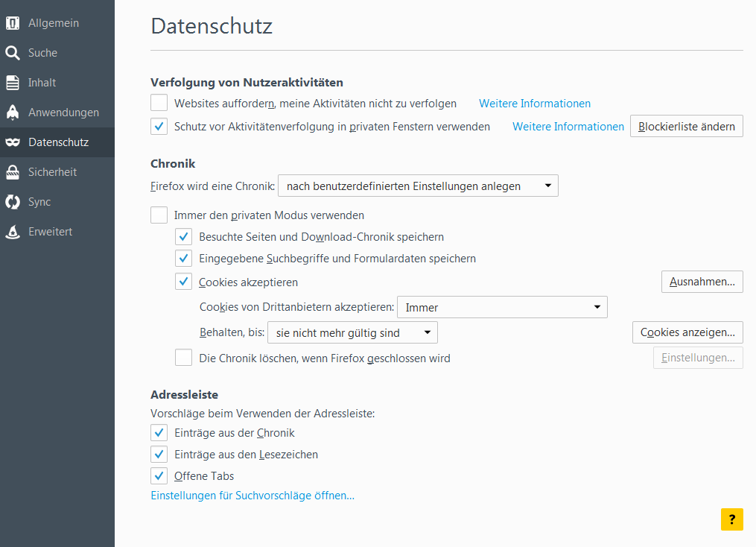Toggle 'Immer den privaten Modus verwenden'
The image size is (756, 547).
click(159, 215)
